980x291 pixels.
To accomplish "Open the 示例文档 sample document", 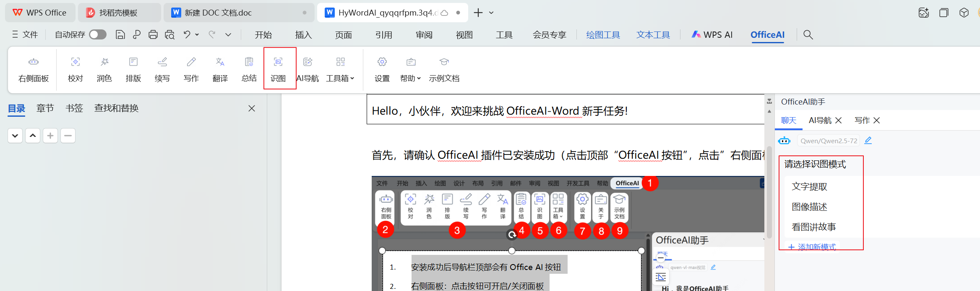I will (x=444, y=70).
